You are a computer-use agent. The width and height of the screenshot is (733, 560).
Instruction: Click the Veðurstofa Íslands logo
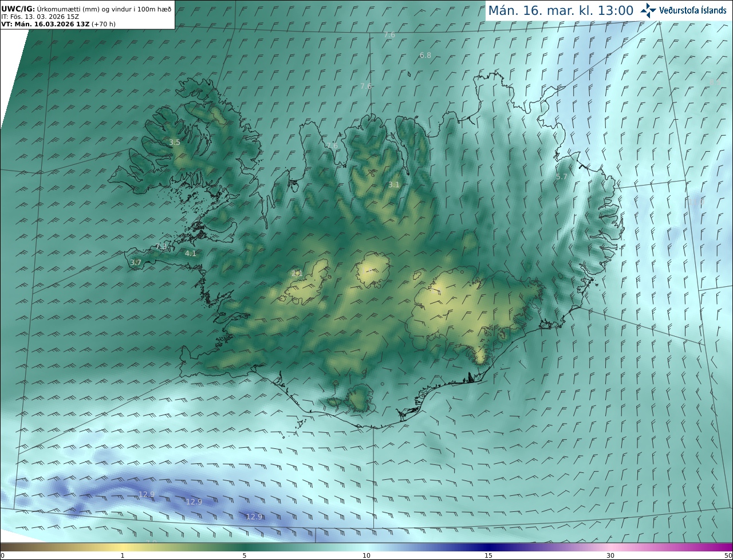click(683, 10)
